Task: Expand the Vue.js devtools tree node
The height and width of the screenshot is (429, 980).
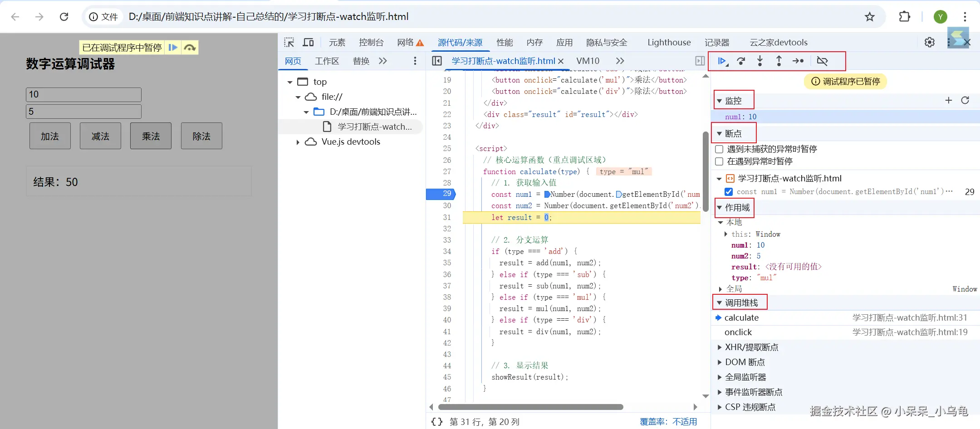Action: click(298, 142)
